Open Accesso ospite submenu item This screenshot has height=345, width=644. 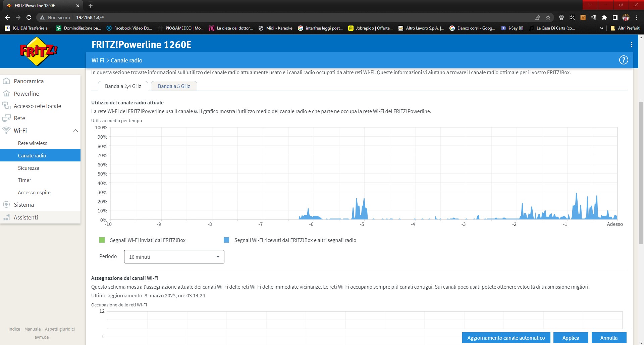pos(34,193)
